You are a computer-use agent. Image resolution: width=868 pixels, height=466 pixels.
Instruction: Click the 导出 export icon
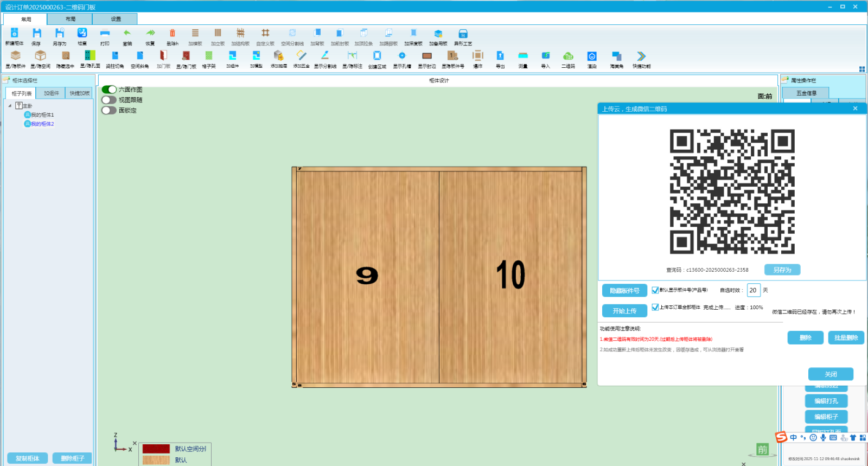(500, 56)
